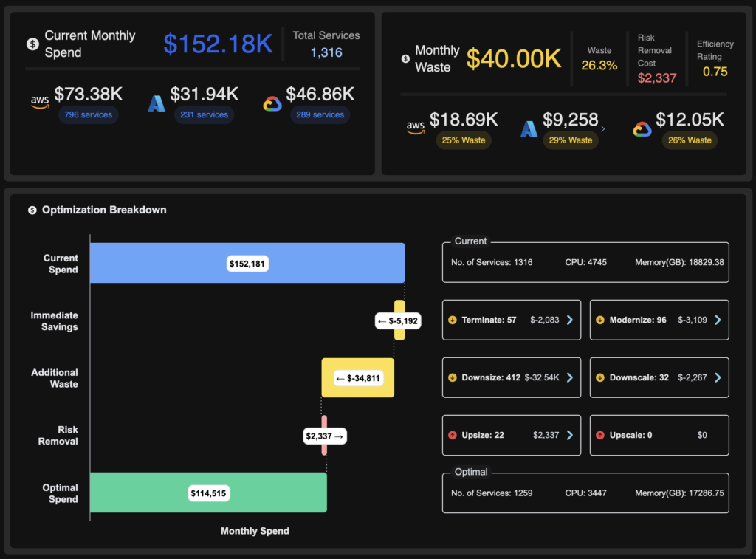Select the AWS icon in the Monthly Waste panel
Screen dimensions: 756x559
click(416, 126)
